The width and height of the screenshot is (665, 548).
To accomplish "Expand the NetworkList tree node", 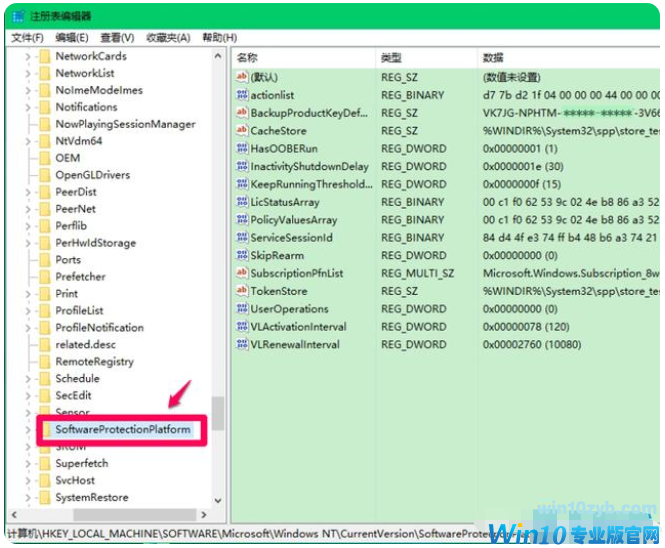I will tap(28, 73).
